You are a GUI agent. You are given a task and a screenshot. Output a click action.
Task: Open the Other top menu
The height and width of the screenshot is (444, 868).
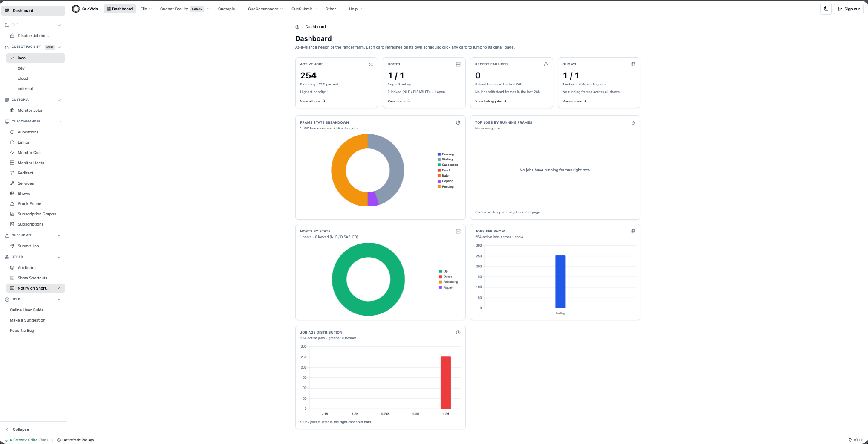[x=332, y=9]
